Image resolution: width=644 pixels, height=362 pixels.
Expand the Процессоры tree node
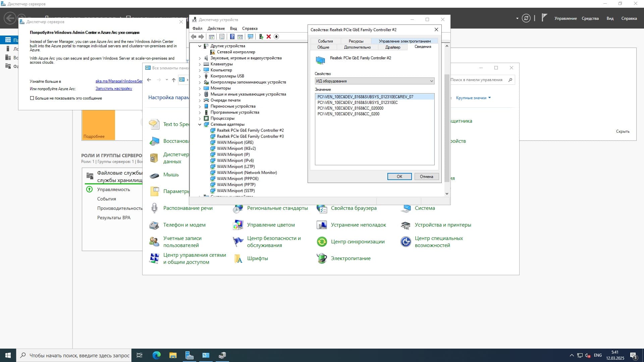click(x=200, y=118)
